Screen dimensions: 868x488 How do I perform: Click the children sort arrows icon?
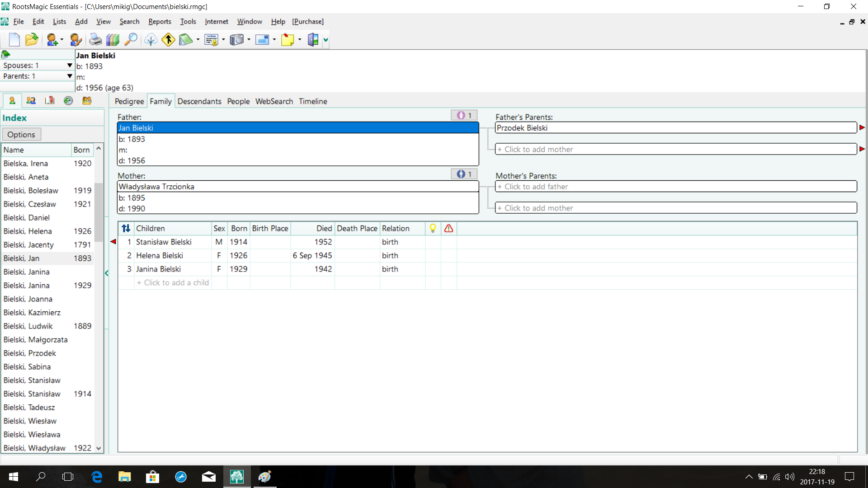126,229
